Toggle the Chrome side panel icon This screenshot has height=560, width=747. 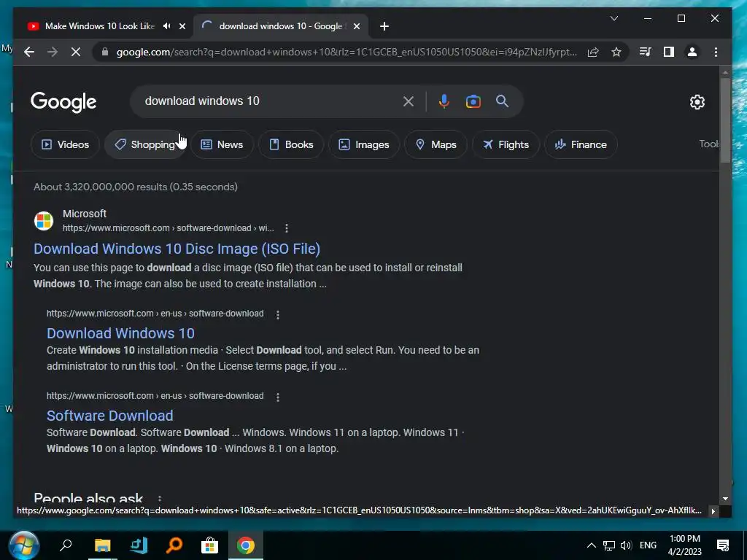click(669, 52)
